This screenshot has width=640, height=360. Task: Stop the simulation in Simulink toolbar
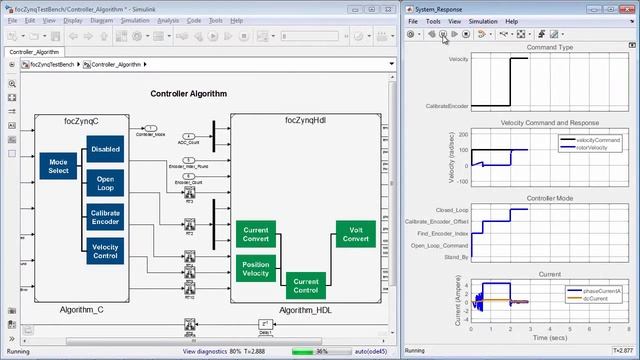tap(244, 36)
